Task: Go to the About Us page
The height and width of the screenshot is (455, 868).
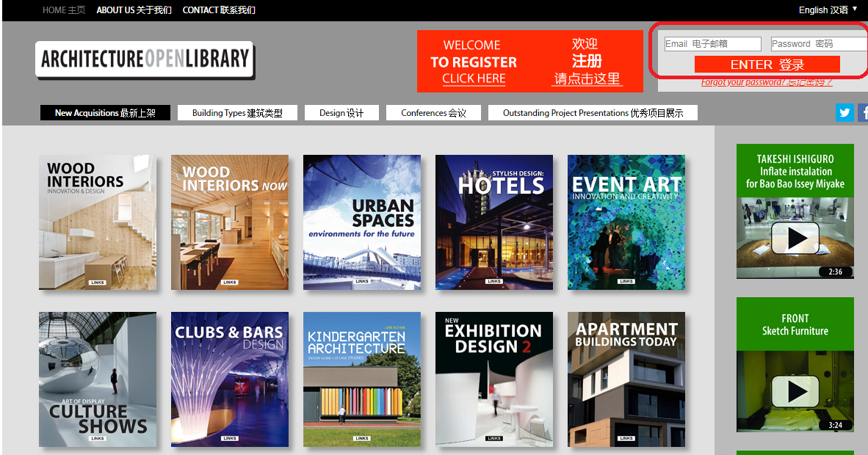Action: [x=134, y=10]
